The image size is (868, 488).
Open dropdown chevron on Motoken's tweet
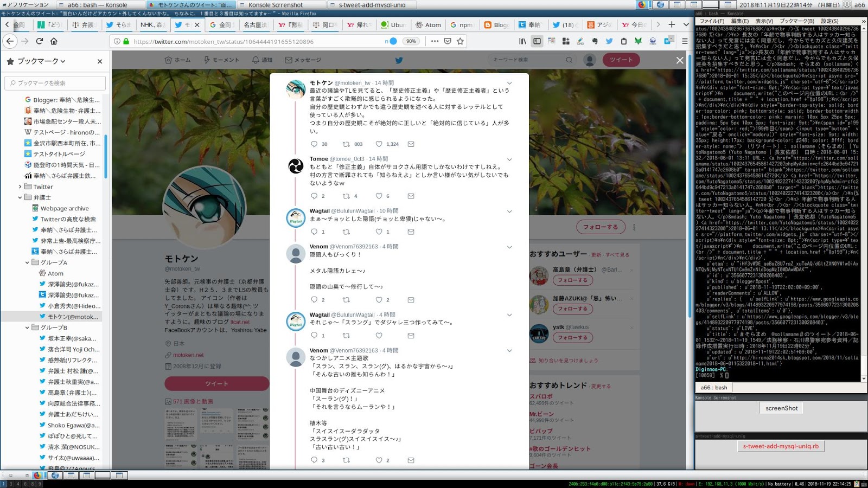point(509,84)
